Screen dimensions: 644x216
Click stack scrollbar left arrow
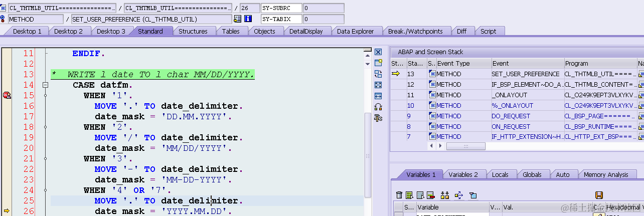[x=430, y=146]
